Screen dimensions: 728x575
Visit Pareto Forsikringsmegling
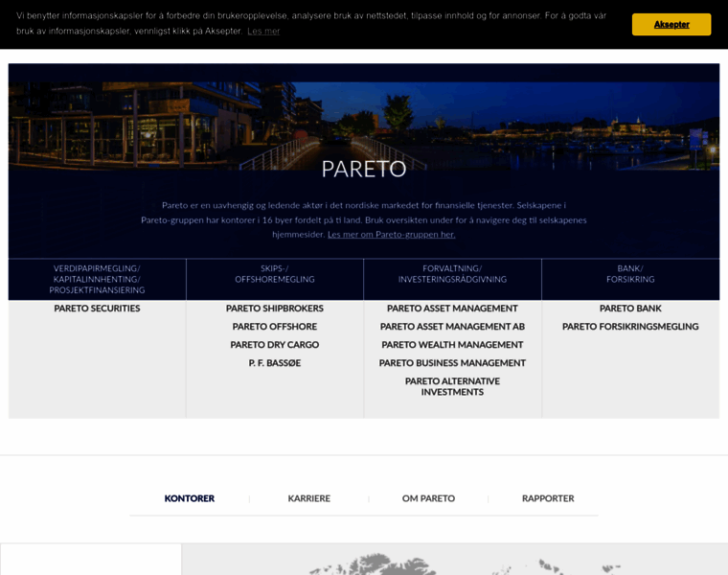click(x=630, y=327)
